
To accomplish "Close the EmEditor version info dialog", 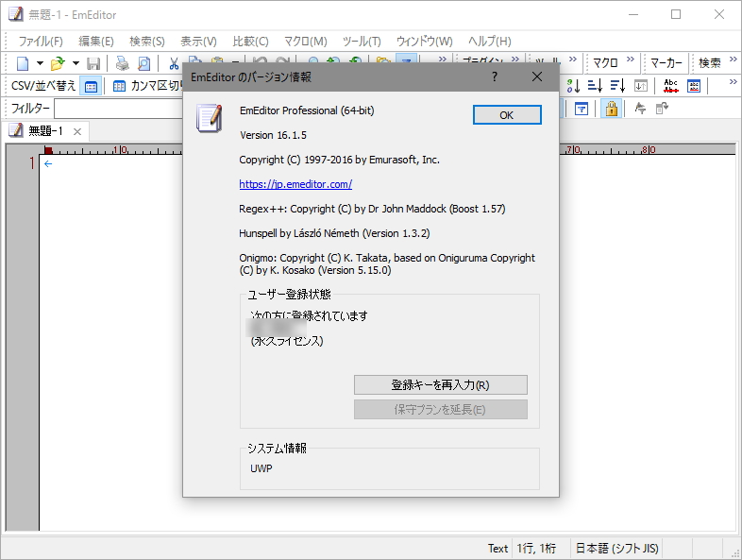I will (537, 76).
